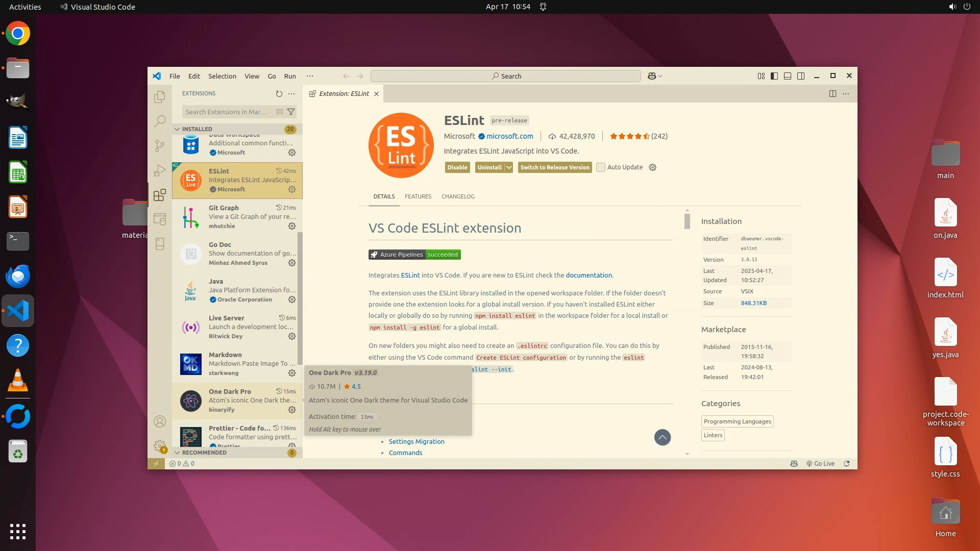This screenshot has width=980, height=551.
Task: Switch to the Changelog tab
Action: 458,196
